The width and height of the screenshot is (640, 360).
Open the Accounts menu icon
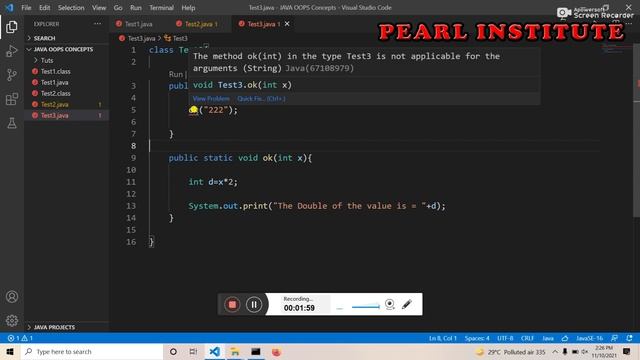tap(12, 297)
